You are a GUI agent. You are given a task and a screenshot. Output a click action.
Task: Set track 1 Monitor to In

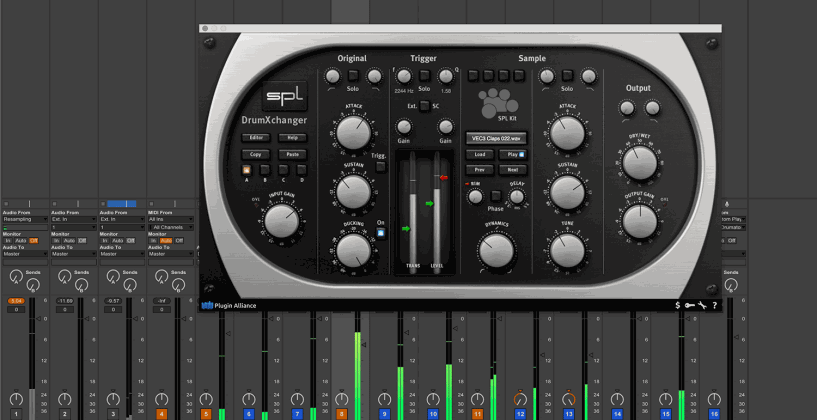click(8, 240)
